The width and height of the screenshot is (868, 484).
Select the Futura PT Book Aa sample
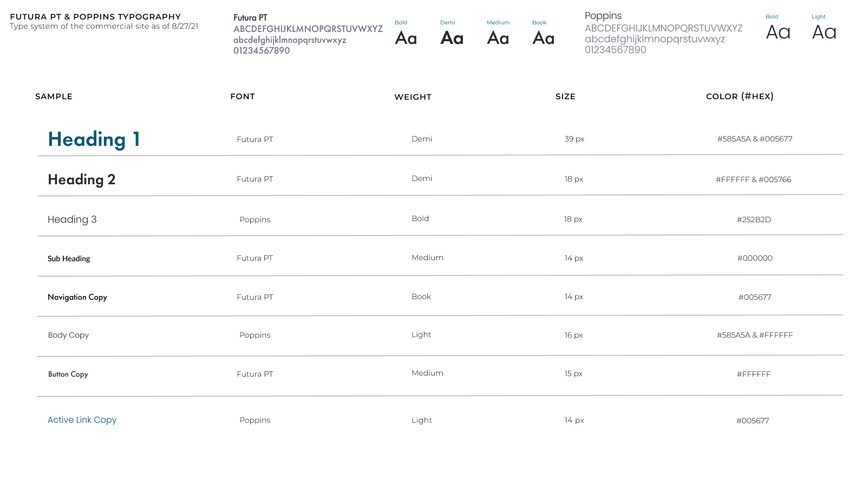pyautogui.click(x=543, y=38)
